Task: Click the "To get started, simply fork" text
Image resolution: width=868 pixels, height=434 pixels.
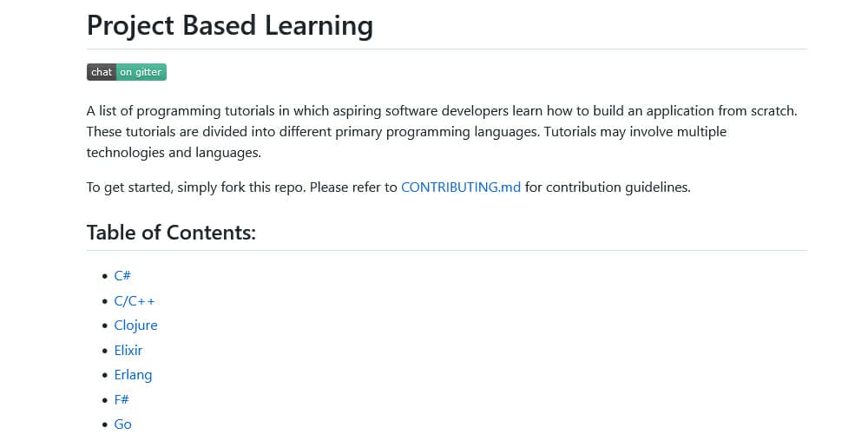Action: click(241, 187)
